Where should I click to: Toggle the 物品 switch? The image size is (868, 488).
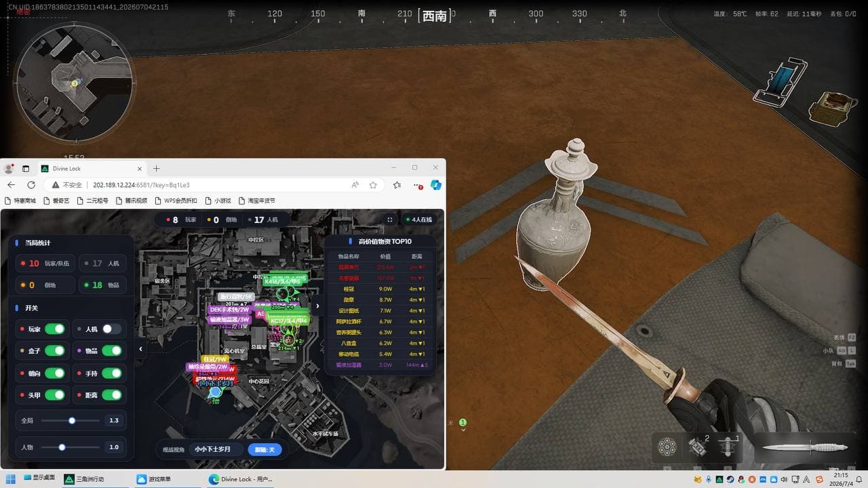pyautogui.click(x=111, y=350)
